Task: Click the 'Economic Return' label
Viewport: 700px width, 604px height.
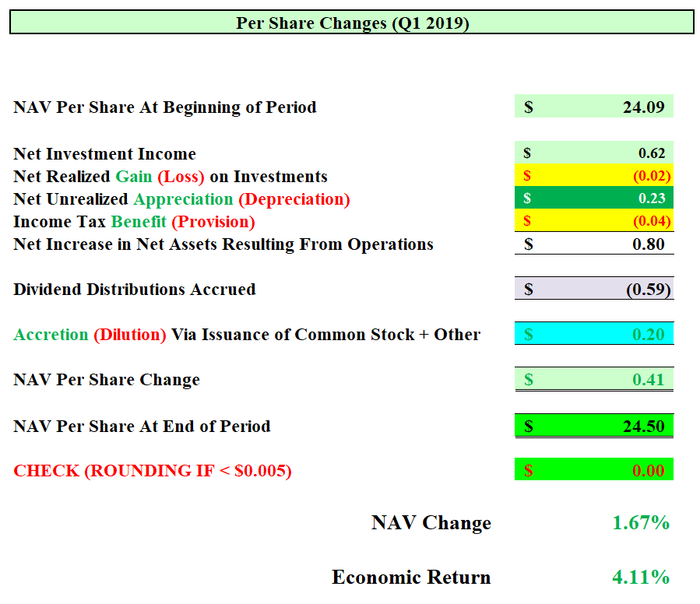Action: 411,577
